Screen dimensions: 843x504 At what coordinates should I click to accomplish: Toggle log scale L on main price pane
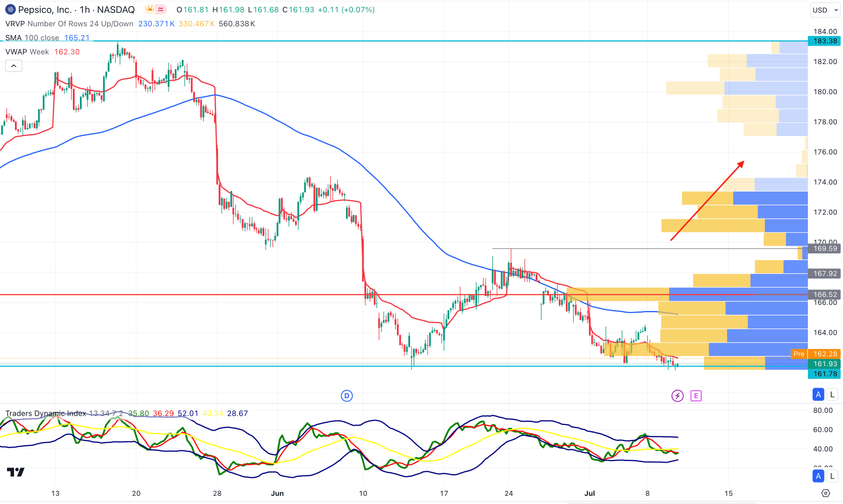click(x=832, y=394)
